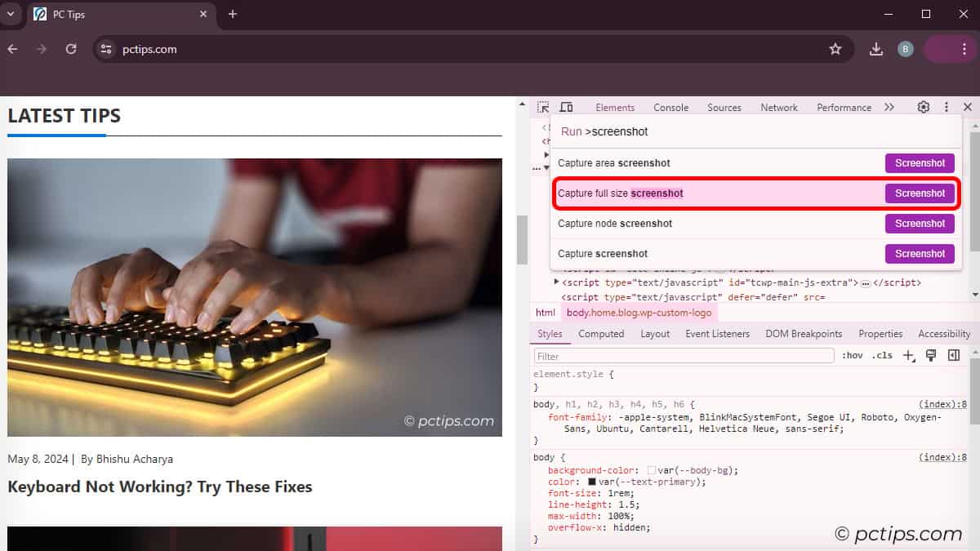Switch to the Elements tab
The height and width of the screenshot is (551, 980).
615,108
